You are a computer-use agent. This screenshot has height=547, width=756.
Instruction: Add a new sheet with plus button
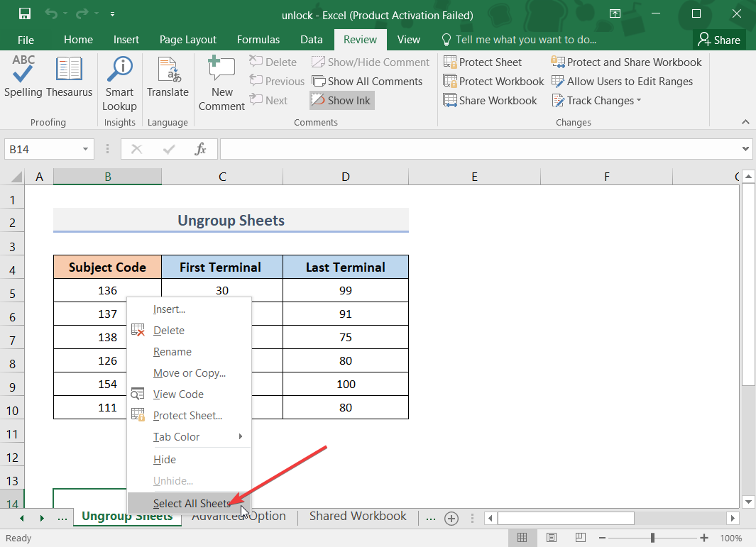451,519
